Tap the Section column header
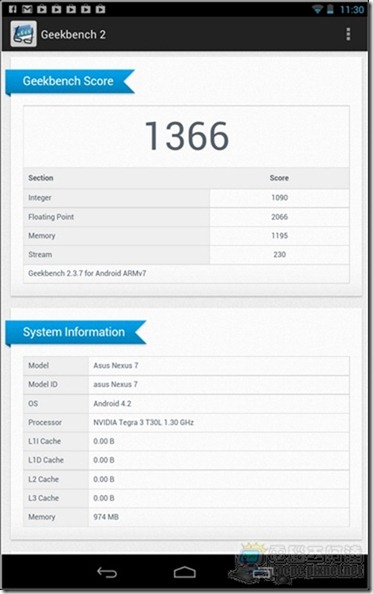This screenshot has width=373, height=594. pyautogui.click(x=41, y=178)
